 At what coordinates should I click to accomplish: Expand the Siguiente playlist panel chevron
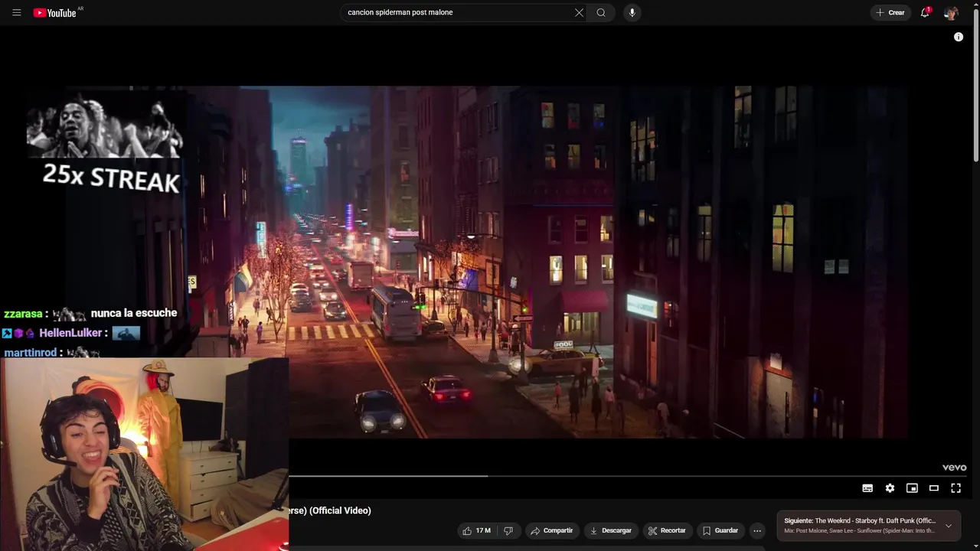tap(948, 526)
